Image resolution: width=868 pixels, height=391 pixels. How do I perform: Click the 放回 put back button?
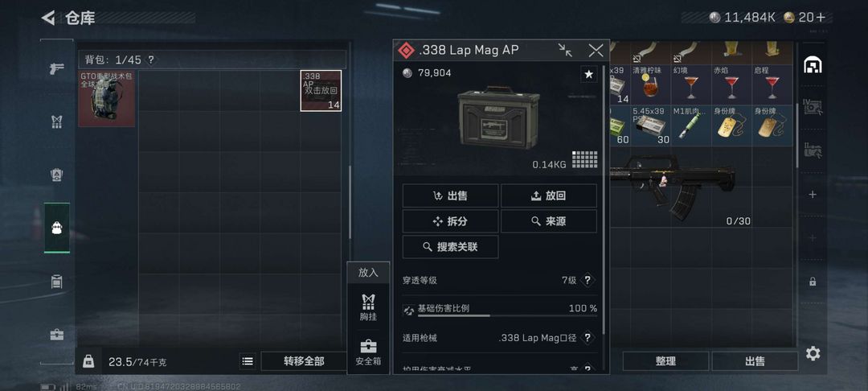pyautogui.click(x=549, y=195)
